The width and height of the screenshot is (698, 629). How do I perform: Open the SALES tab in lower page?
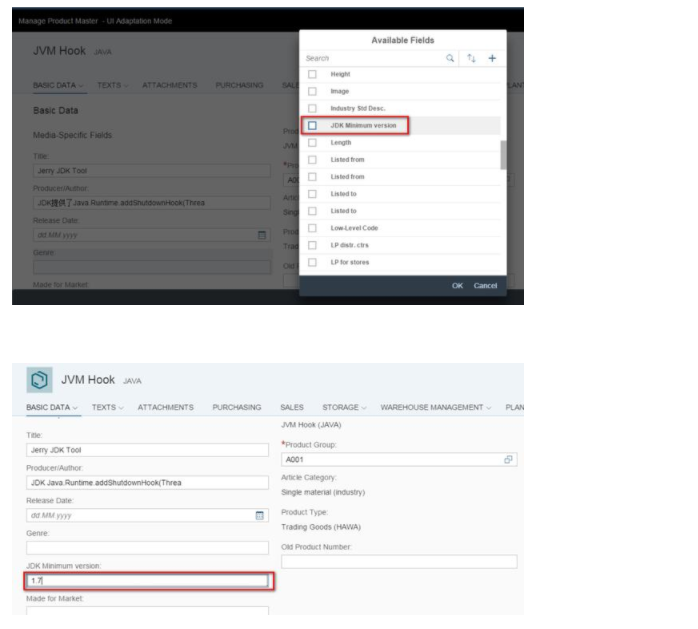pos(292,407)
